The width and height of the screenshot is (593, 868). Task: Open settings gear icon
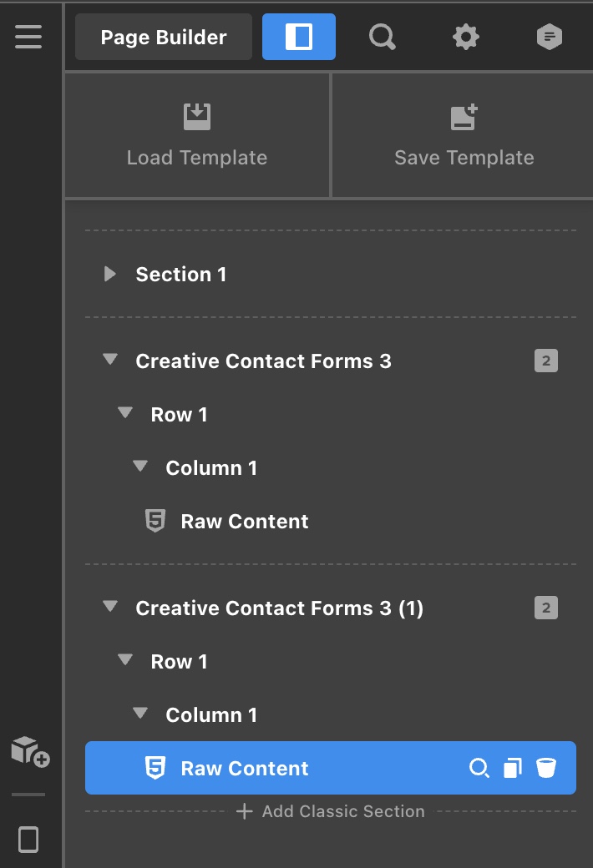pos(465,37)
